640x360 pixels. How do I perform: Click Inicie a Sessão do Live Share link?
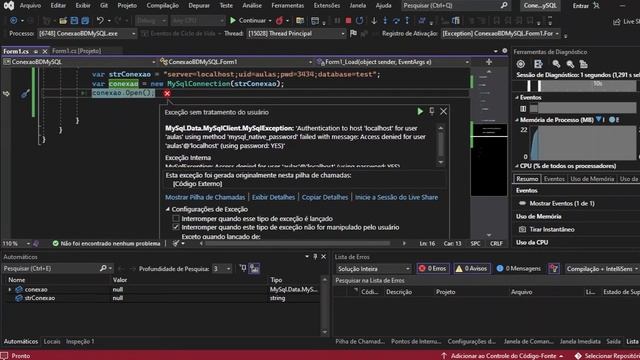396,197
